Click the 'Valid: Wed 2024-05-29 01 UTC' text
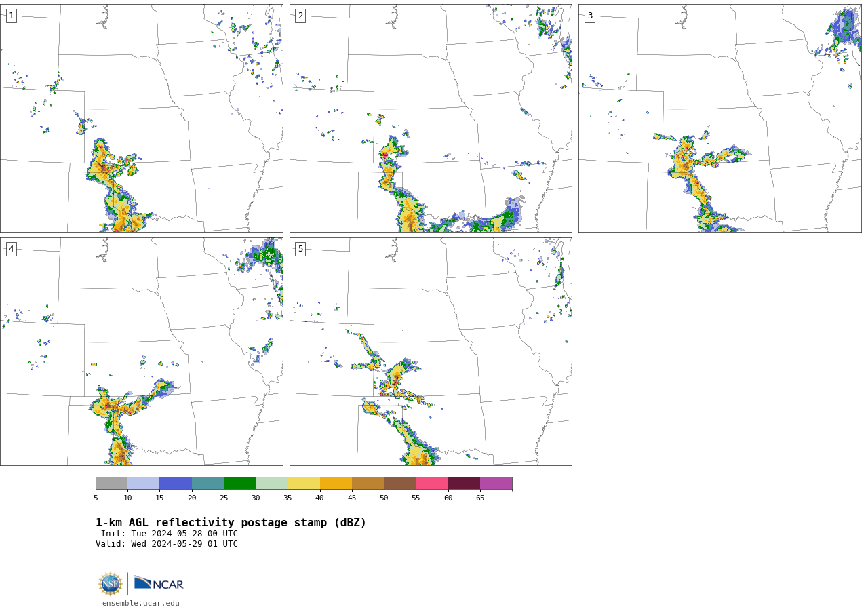 tap(167, 544)
